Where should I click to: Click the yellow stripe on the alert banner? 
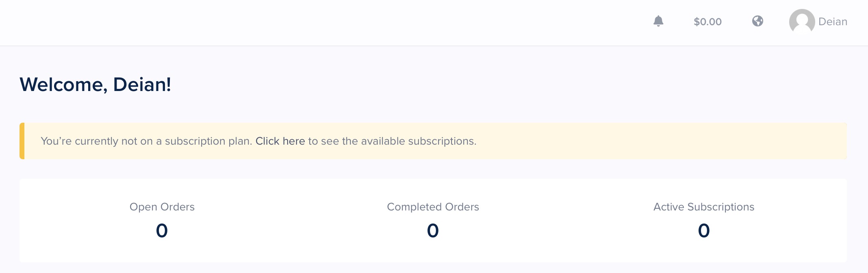point(22,141)
